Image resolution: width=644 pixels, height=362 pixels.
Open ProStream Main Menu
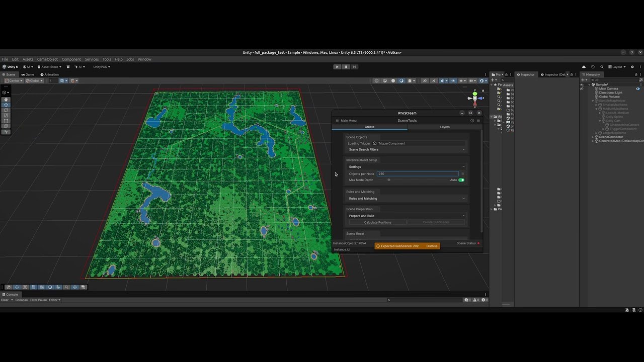tap(346, 121)
